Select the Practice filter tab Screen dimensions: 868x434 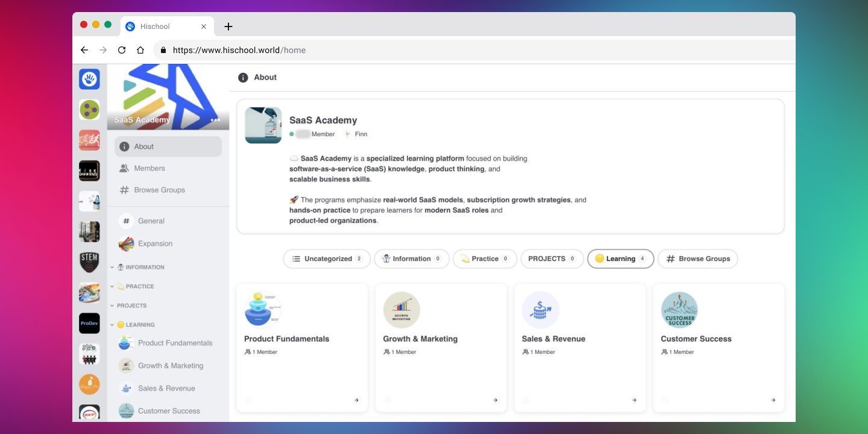[x=485, y=259]
